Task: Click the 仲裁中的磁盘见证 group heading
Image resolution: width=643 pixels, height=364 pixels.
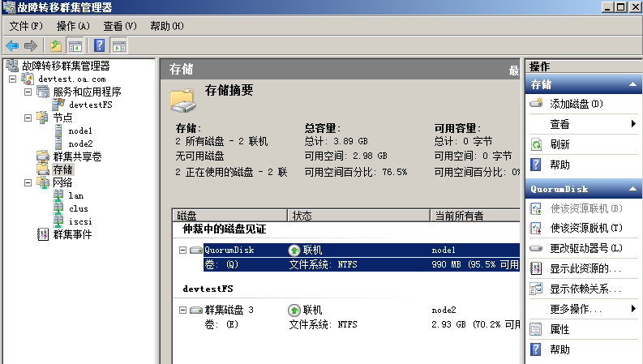Action: click(225, 229)
